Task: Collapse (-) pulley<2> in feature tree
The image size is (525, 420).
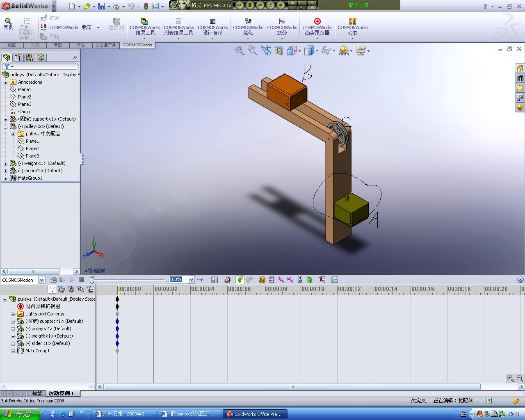Action: pos(6,126)
